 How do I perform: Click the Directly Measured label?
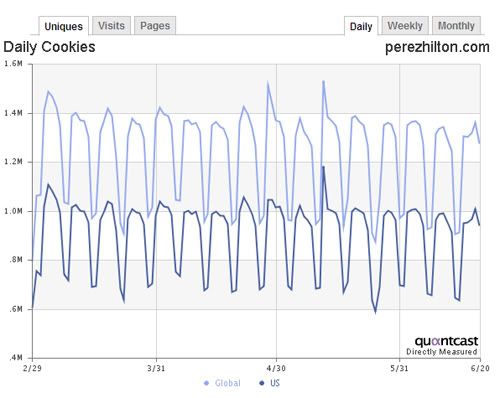coord(442,352)
